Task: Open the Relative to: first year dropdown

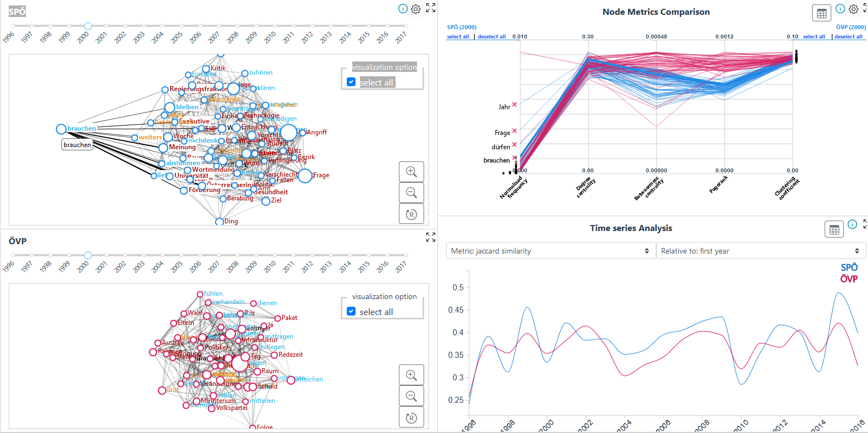Action: point(761,251)
